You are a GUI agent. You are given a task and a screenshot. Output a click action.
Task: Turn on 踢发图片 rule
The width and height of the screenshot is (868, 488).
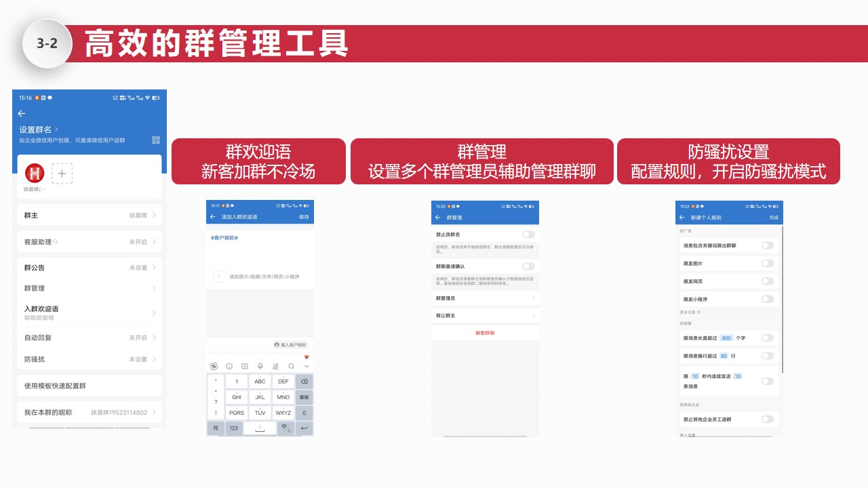767,263
